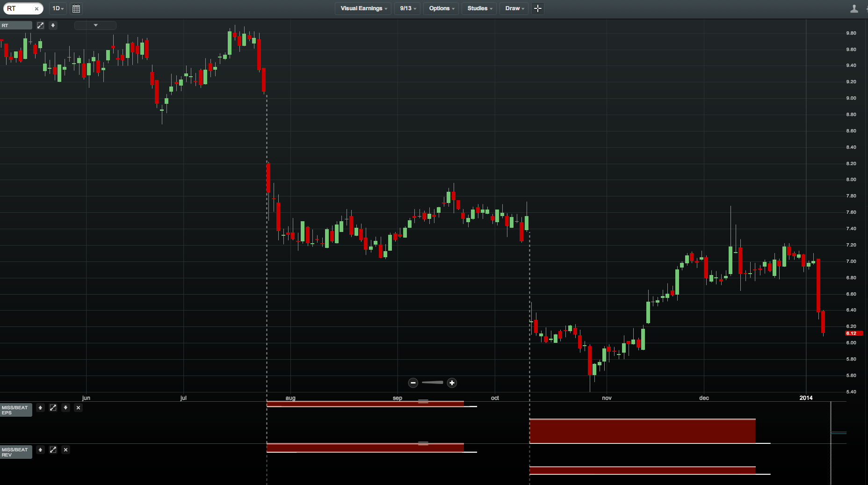Click the 'jun' label on time axis
This screenshot has height=485, width=868.
click(86, 398)
